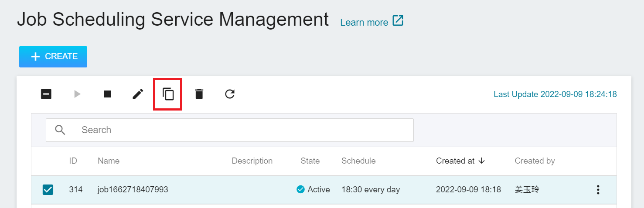Click into the Search input field
Screen dimensions: 644x208
coord(230,130)
